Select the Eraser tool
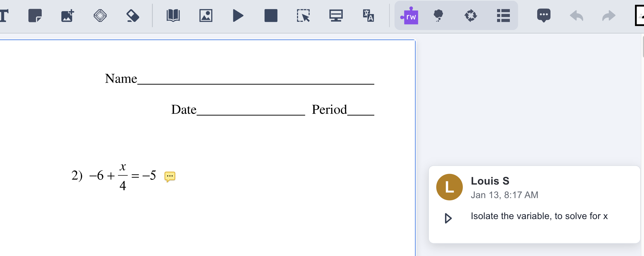The width and height of the screenshot is (644, 256). tap(133, 16)
